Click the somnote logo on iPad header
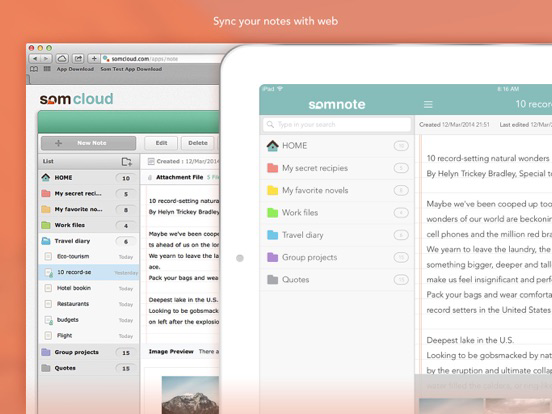Screen dimensions: 552x414 (337, 105)
